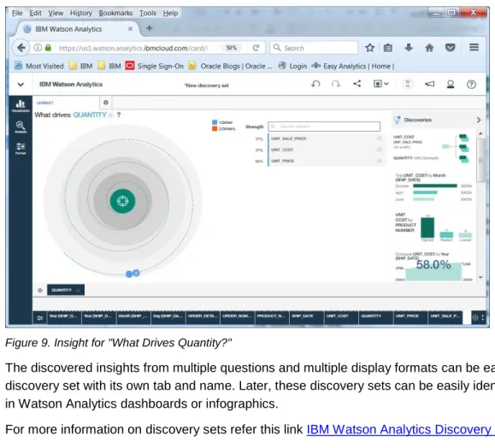
Task: Click the Pocket shield icon in toolbar
Action: [450, 48]
